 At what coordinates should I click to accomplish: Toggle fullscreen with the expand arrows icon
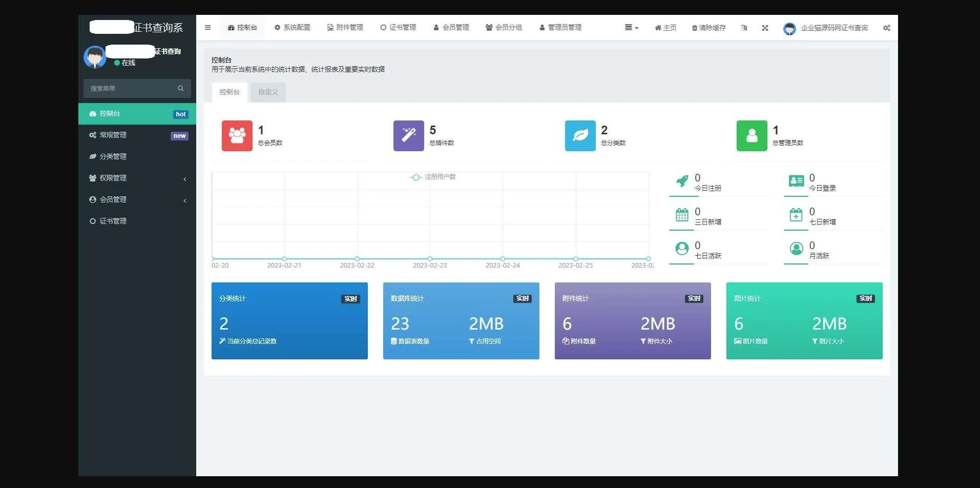point(765,28)
